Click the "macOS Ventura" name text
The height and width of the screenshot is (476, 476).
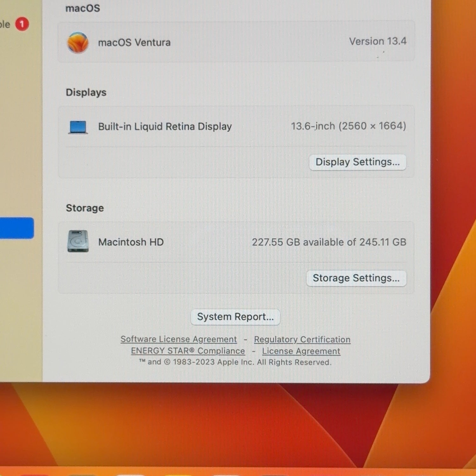click(134, 43)
